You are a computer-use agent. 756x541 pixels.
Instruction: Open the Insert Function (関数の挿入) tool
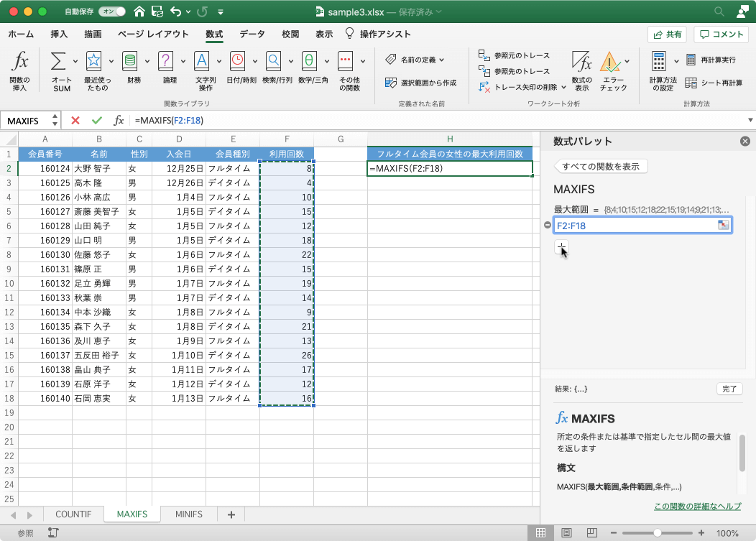20,70
